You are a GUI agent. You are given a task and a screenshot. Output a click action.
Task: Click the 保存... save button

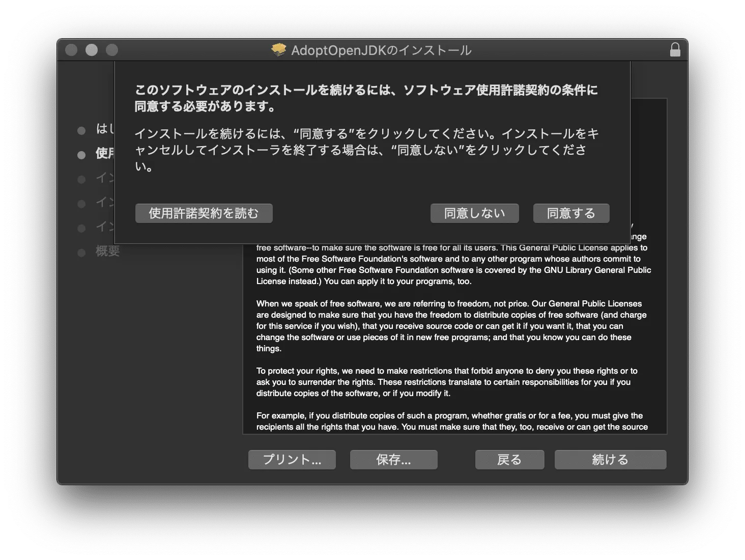(393, 460)
